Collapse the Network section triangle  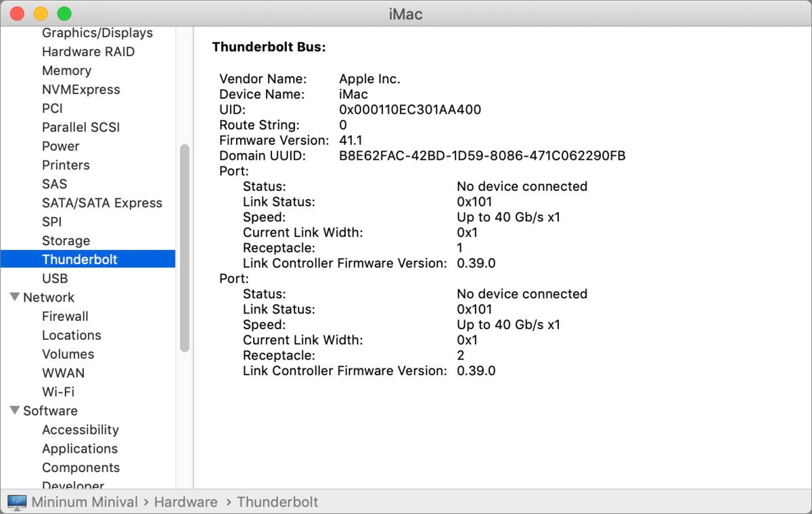(x=15, y=297)
